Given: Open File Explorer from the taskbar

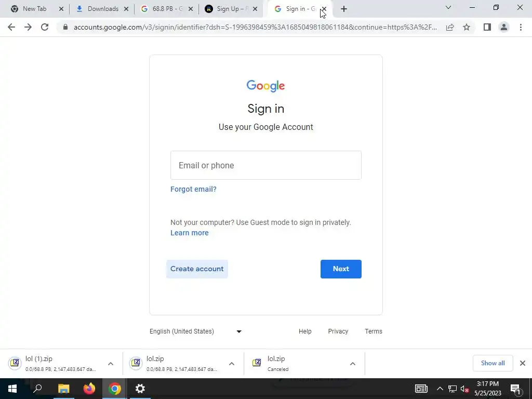Looking at the screenshot, I should (64, 389).
